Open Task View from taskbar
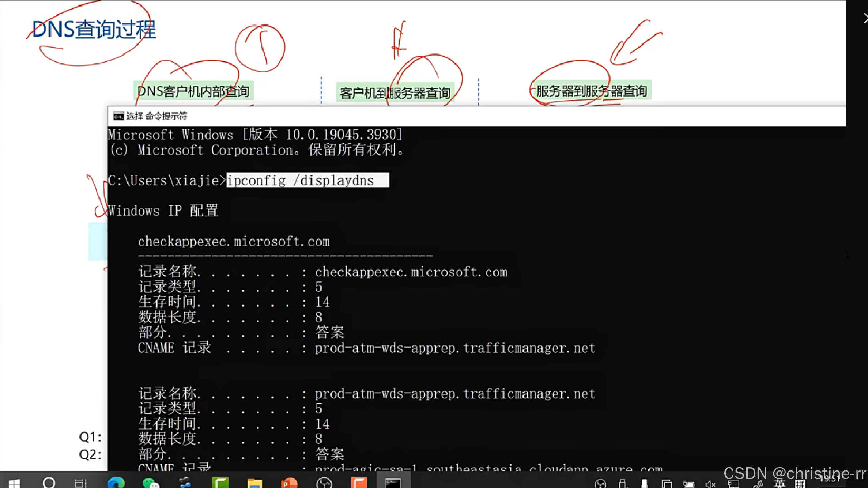This screenshot has height=488, width=868. tap(81, 483)
